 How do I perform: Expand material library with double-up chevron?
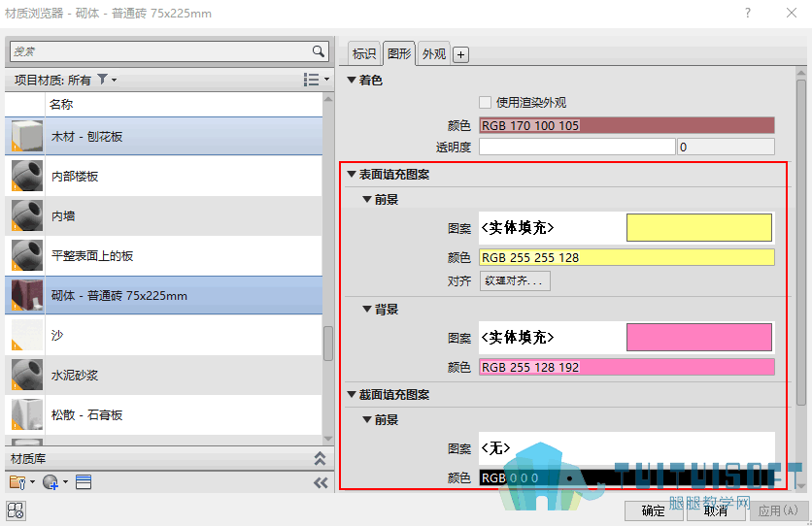point(320,458)
